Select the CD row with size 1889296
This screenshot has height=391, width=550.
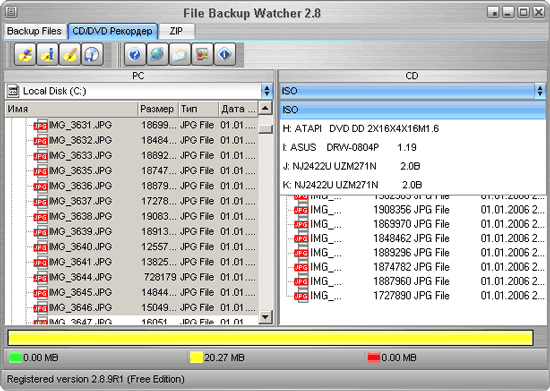416,253
